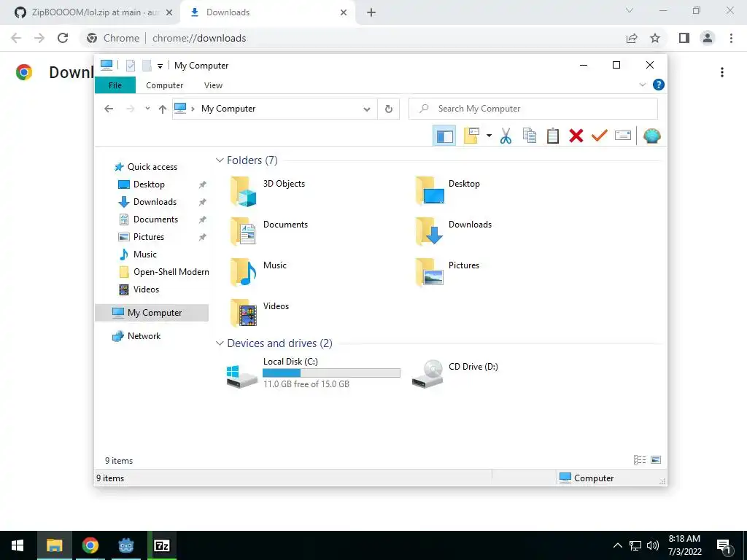Viewport: 747px width, 560px height.
Task: Click the orange checkmark Properties icon
Action: tap(600, 136)
